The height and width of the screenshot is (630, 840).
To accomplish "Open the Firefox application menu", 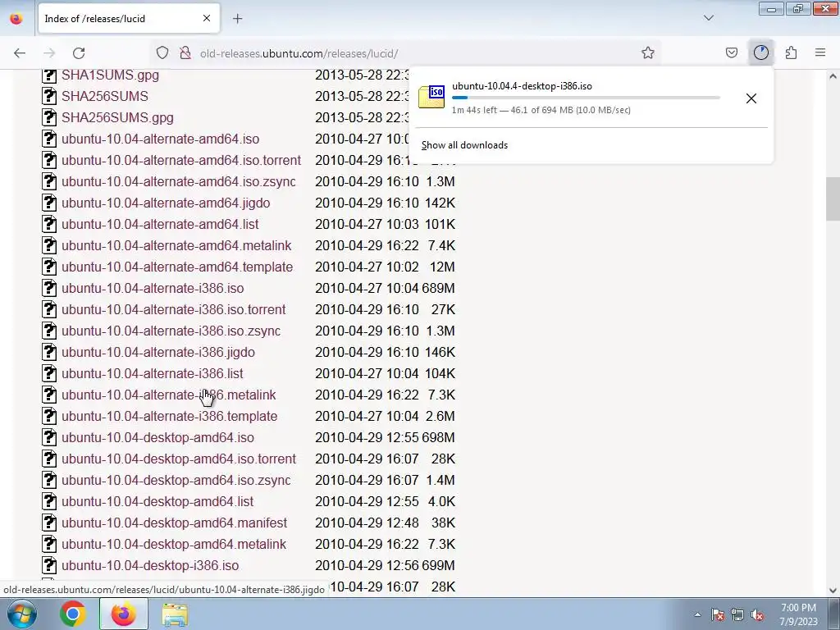I will 820,53.
